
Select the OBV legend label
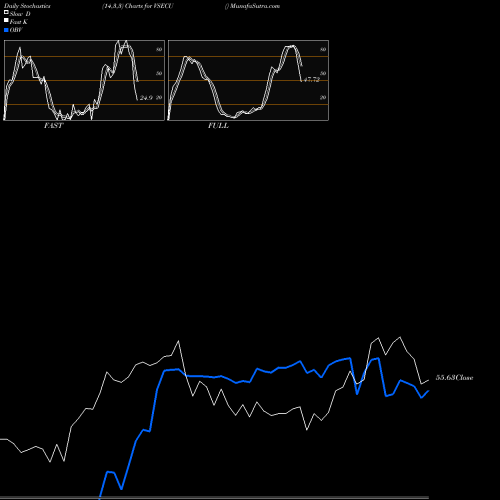(x=16, y=30)
